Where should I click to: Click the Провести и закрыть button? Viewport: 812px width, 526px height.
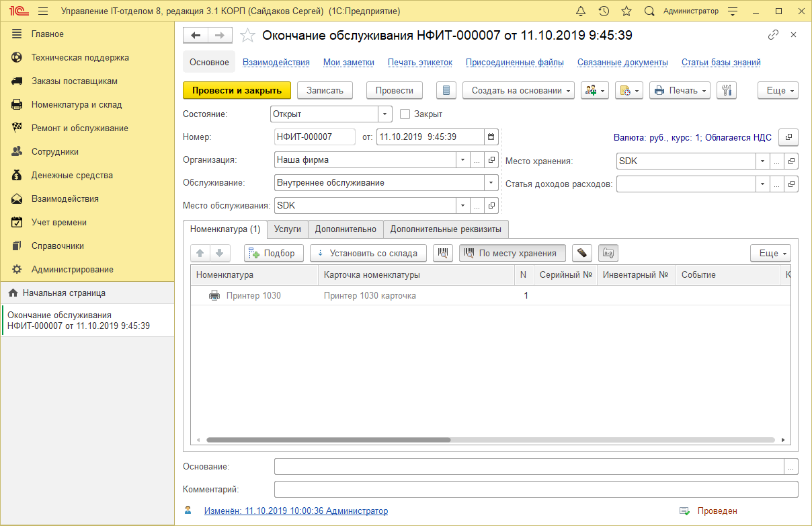click(x=237, y=90)
